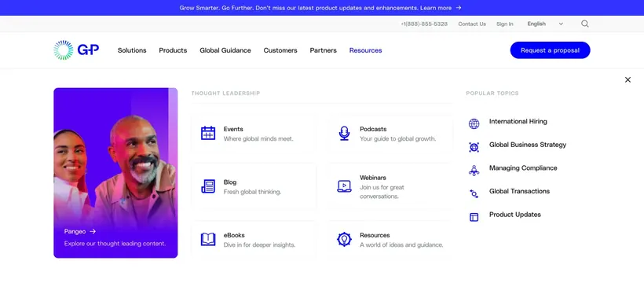Click the Events calendar icon
Viewport: 644px width, 283px height.
[x=208, y=134]
